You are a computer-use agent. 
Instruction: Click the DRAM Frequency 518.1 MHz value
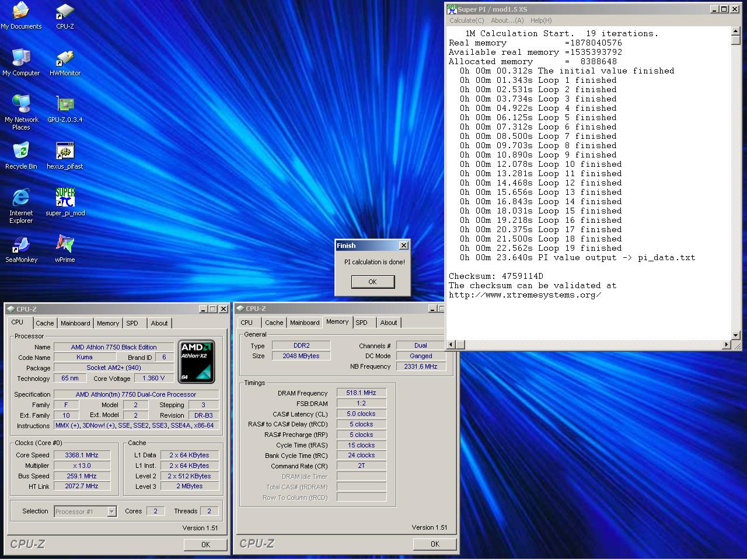click(x=361, y=393)
